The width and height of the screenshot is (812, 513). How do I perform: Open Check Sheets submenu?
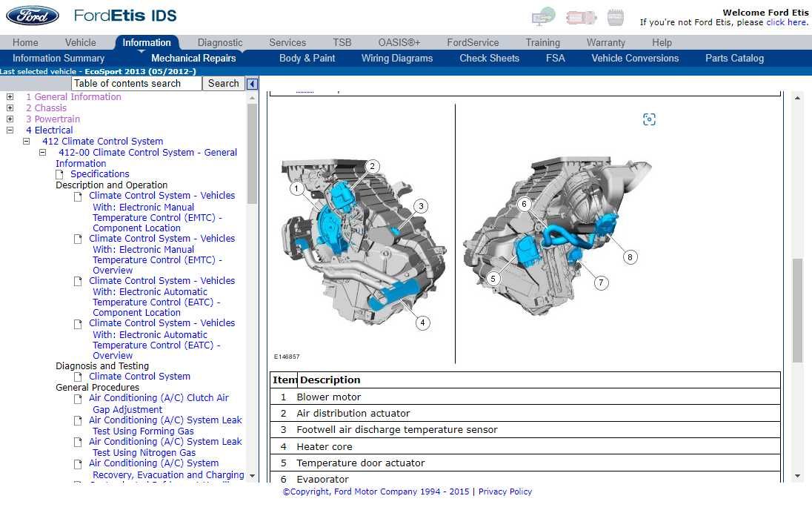tap(490, 58)
